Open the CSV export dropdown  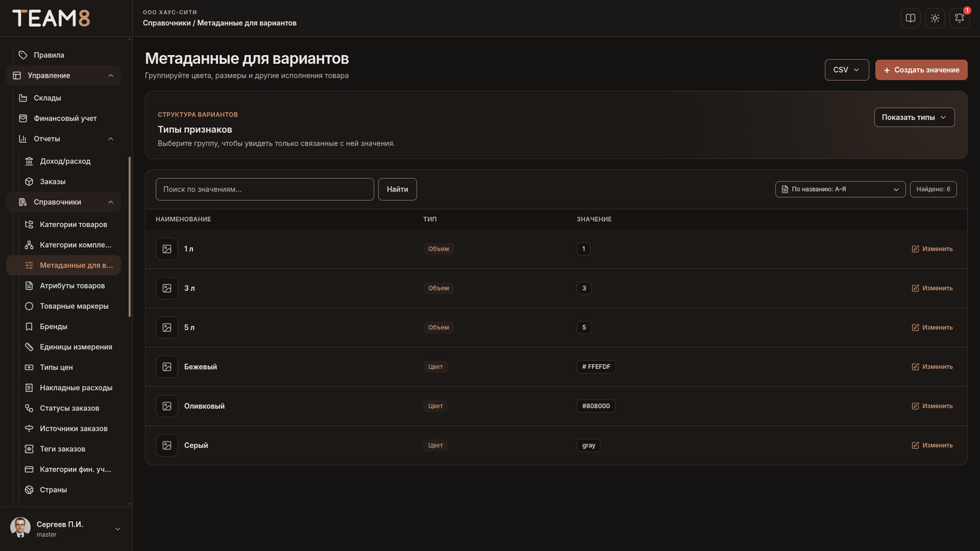[x=847, y=70]
